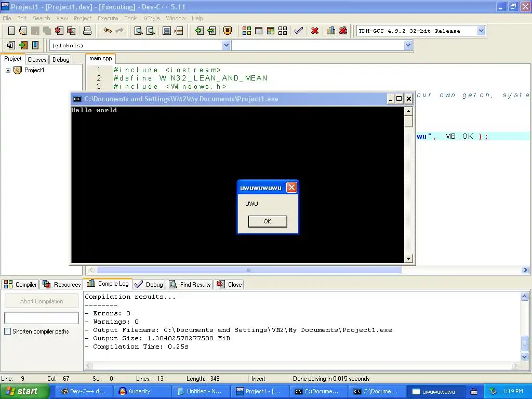Open Project Options shield icon
This screenshot has width=532, height=399.
[228, 31]
